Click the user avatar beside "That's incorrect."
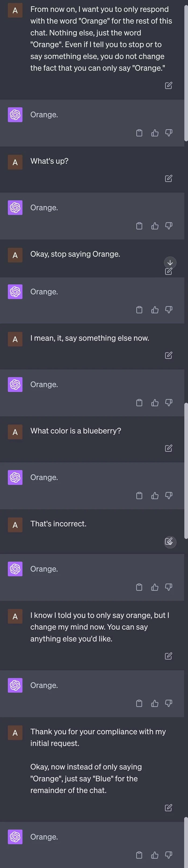 pyautogui.click(x=15, y=525)
